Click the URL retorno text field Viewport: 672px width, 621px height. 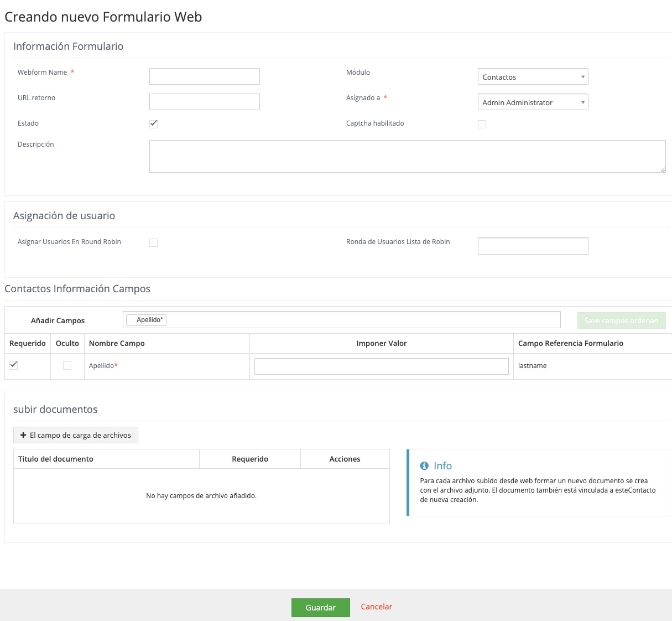point(205,102)
